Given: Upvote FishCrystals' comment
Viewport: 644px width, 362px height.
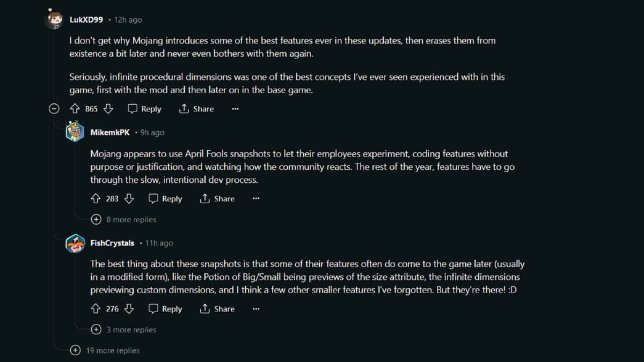Looking at the screenshot, I should (x=96, y=309).
